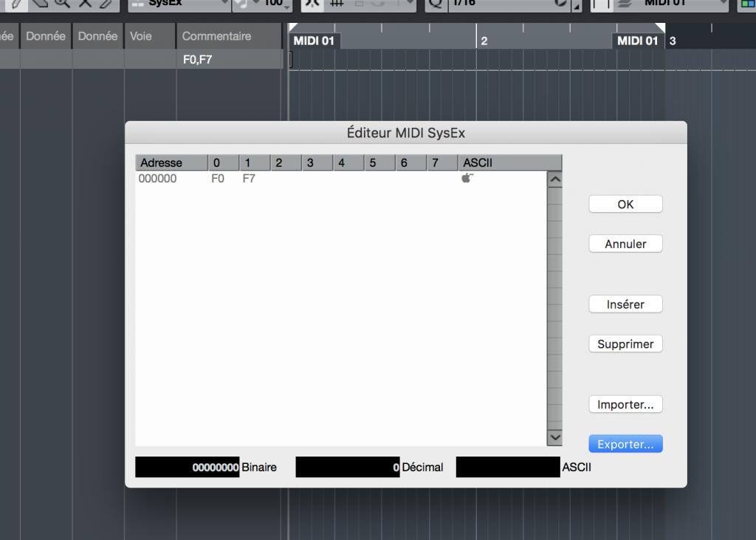Click Annuler to cancel the dialog
The image size is (756, 540).
[x=625, y=244]
